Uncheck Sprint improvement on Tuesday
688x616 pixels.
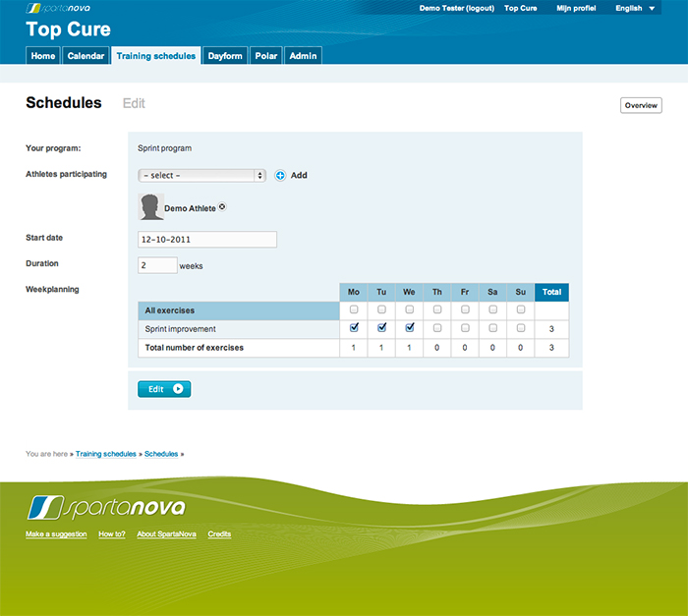(x=381, y=328)
